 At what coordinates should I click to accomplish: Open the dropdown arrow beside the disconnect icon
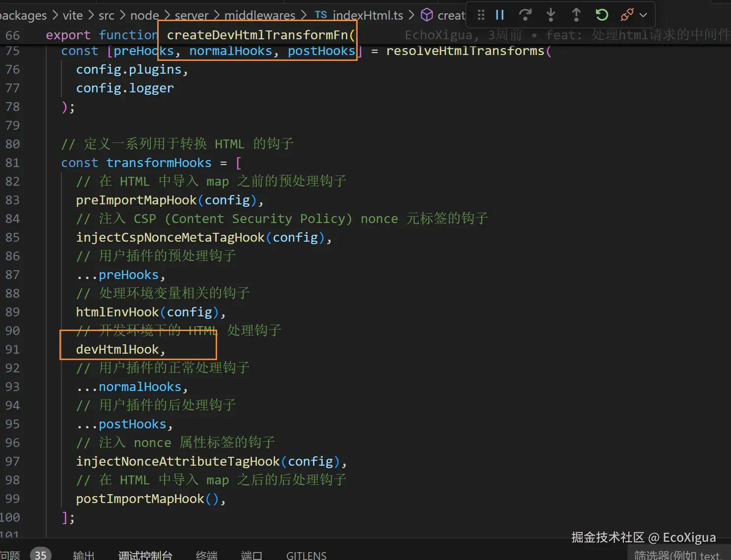click(x=643, y=15)
